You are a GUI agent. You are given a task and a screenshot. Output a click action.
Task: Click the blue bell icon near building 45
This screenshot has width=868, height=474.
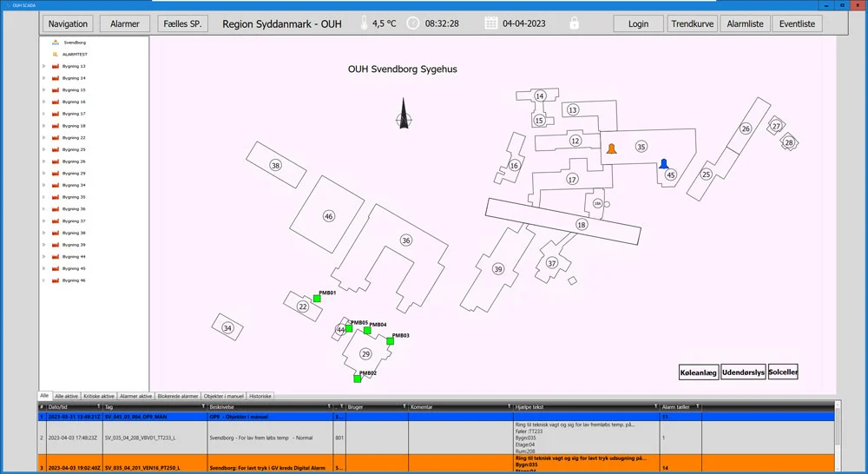[x=664, y=163]
